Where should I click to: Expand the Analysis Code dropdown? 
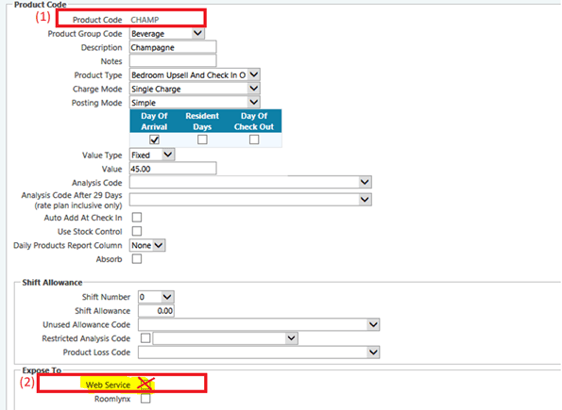point(250,182)
